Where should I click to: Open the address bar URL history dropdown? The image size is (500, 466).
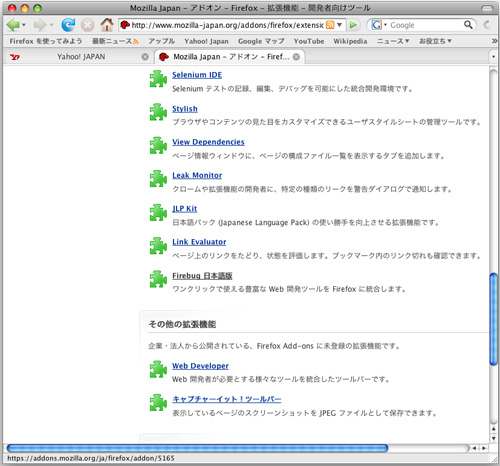[339, 25]
